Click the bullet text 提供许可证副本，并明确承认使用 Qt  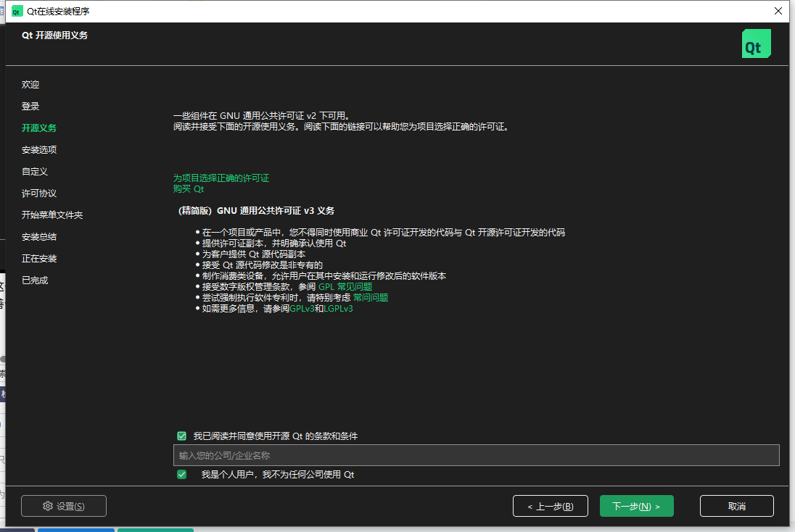click(273, 244)
